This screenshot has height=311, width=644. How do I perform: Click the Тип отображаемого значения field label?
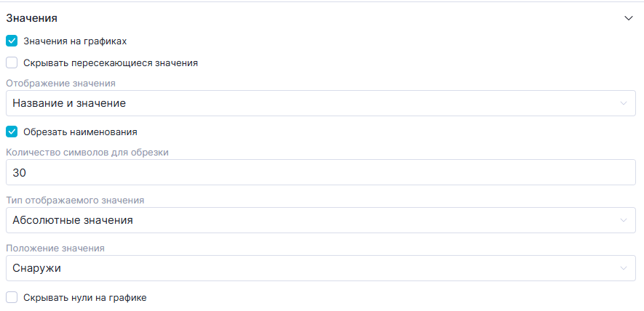click(x=75, y=200)
